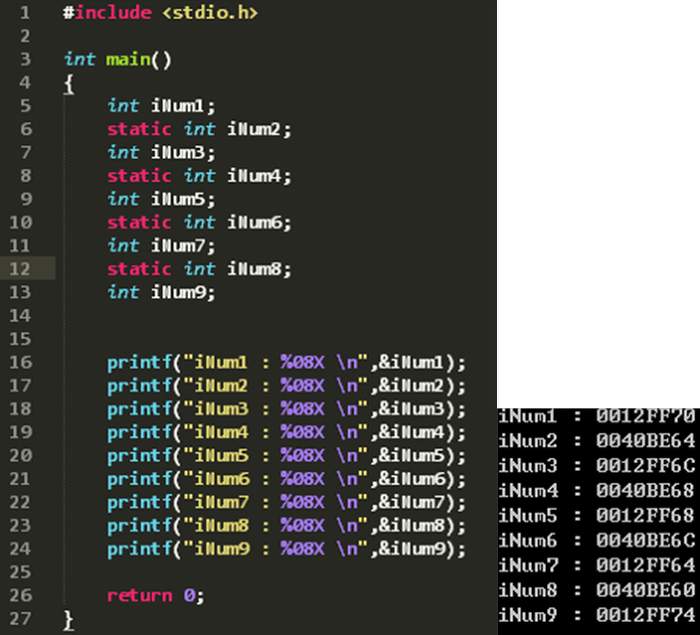Click line number 12 in the gutter

[20, 269]
